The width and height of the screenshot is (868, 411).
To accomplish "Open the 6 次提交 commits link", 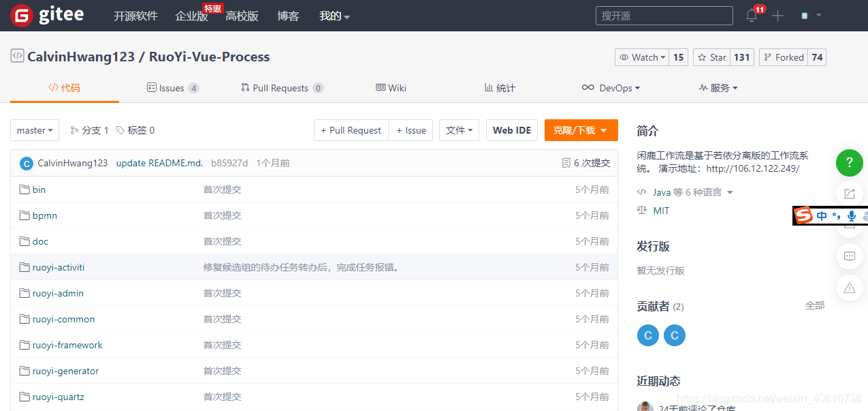I will 585,163.
